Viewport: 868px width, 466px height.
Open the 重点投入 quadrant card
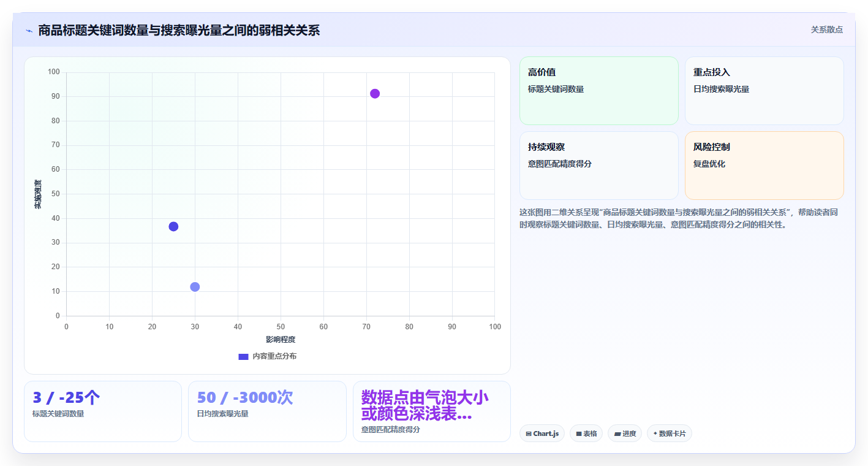[764, 91]
